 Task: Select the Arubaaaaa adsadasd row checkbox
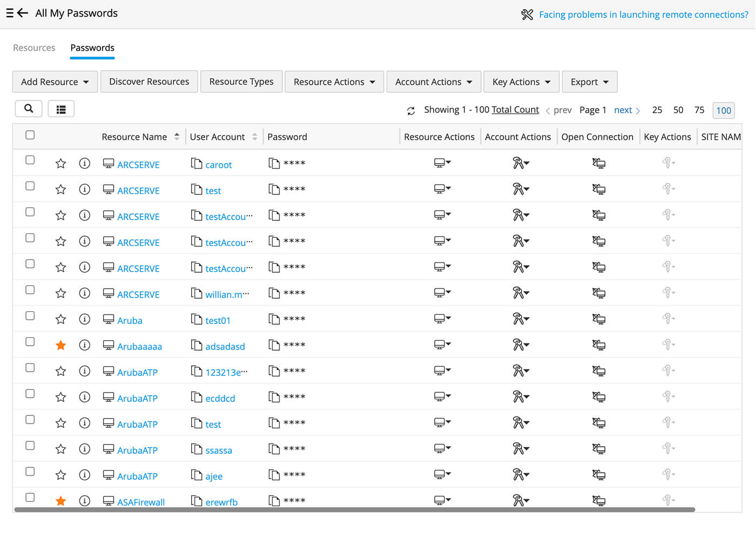30,341
